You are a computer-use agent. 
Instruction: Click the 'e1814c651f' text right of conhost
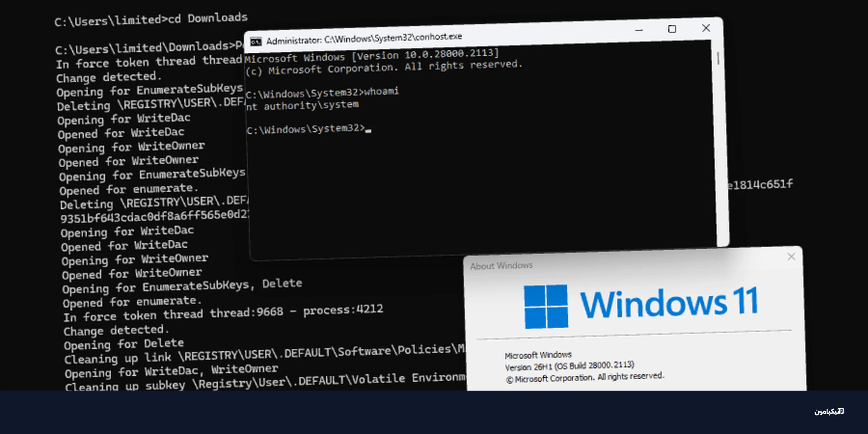tap(760, 184)
